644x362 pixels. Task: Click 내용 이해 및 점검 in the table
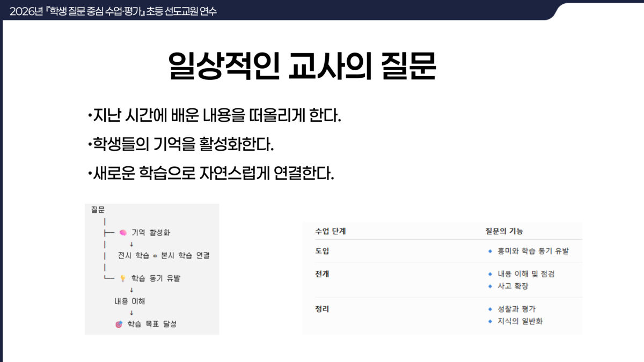526,274
